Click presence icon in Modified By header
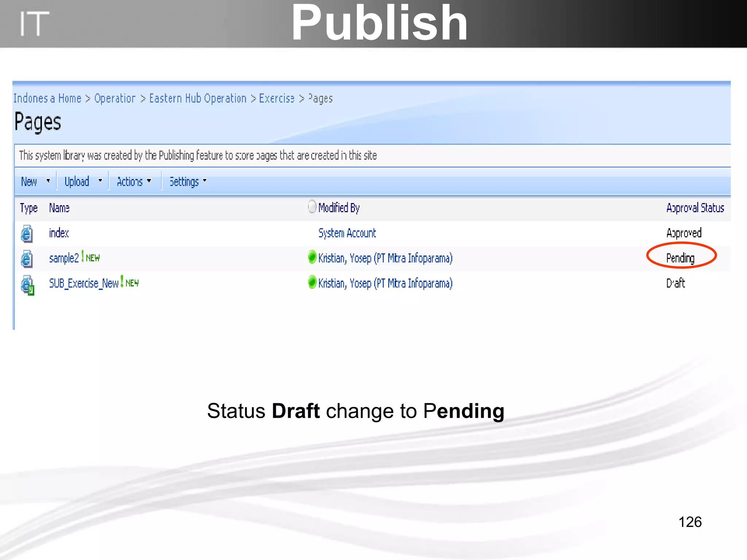747x560 pixels. tap(312, 206)
